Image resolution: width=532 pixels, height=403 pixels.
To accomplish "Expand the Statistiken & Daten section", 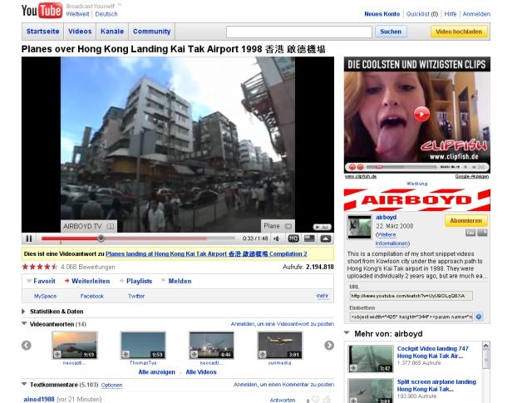I will tap(24, 312).
